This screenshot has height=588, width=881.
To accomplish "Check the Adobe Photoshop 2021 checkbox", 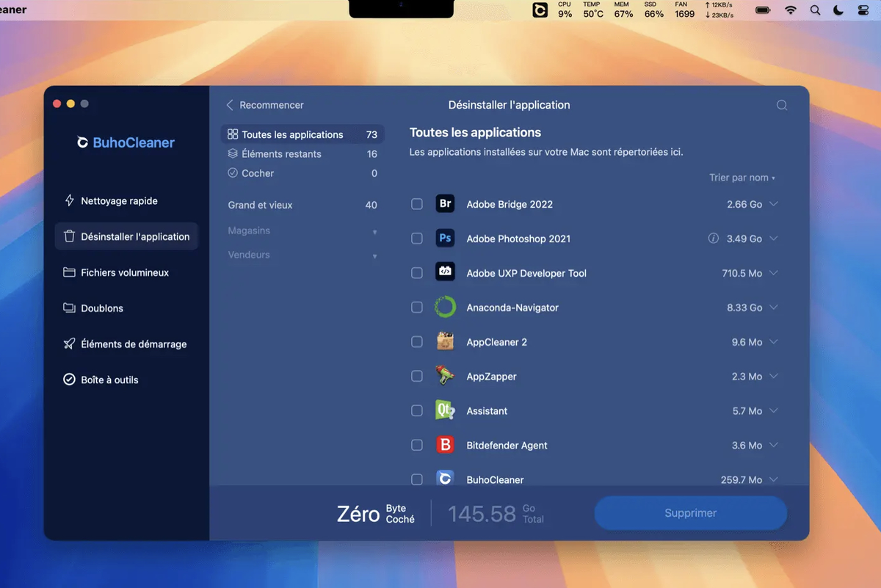I will coord(417,239).
